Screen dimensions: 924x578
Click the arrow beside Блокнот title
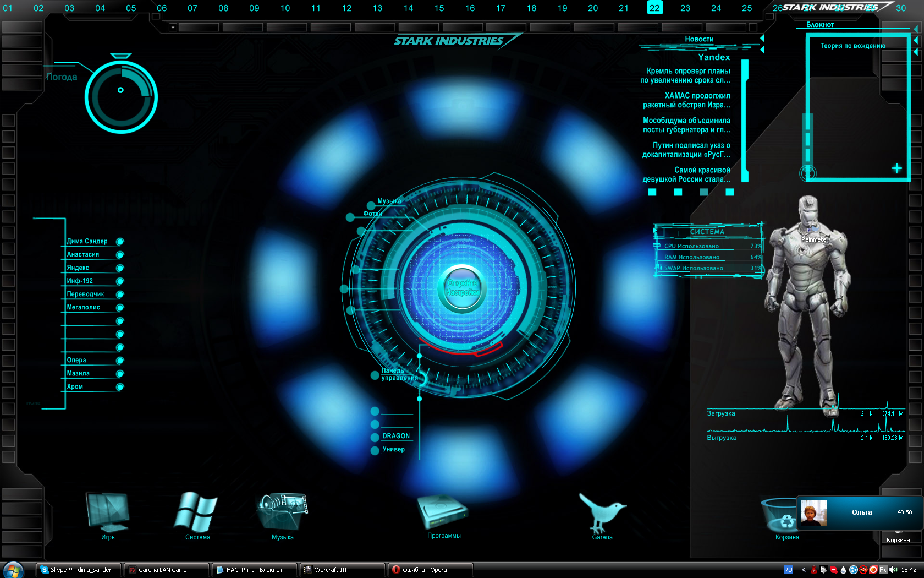pos(916,29)
